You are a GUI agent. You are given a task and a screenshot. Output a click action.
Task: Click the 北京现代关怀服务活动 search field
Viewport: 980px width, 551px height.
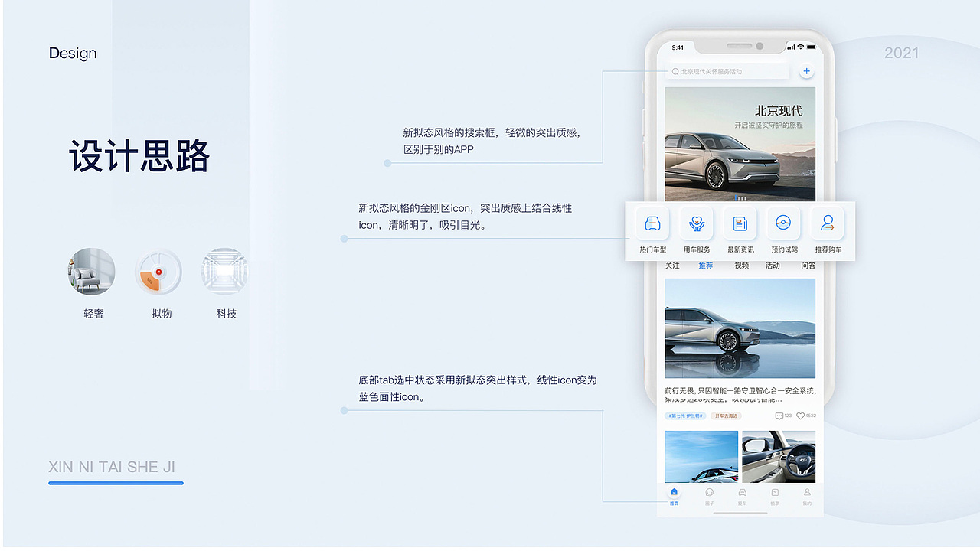[727, 71]
